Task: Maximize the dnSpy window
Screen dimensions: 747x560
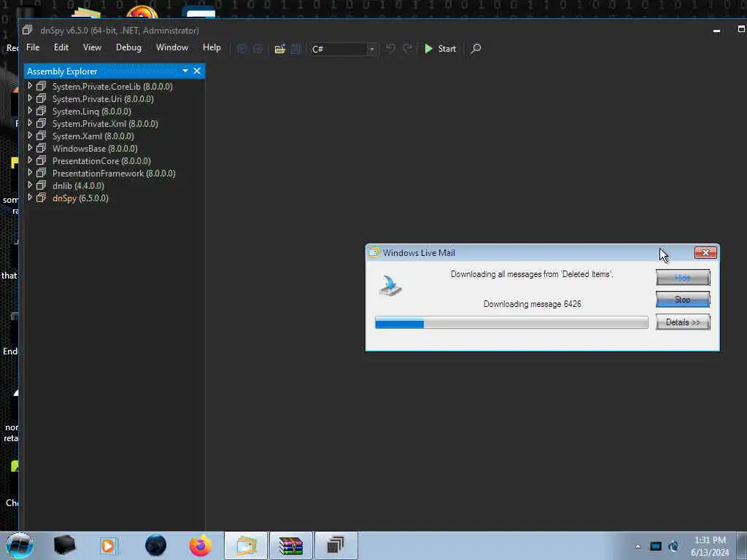Action: point(741,29)
